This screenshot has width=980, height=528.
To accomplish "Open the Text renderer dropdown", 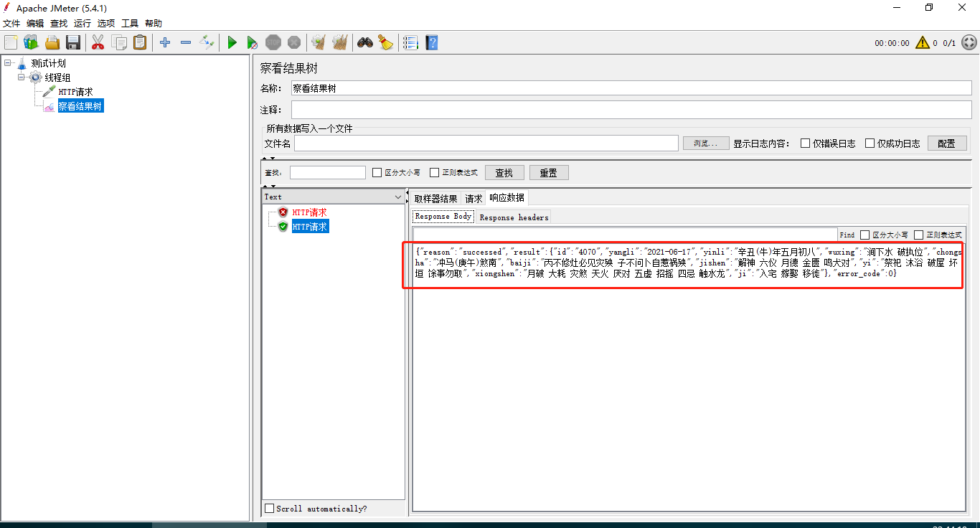I will click(334, 197).
